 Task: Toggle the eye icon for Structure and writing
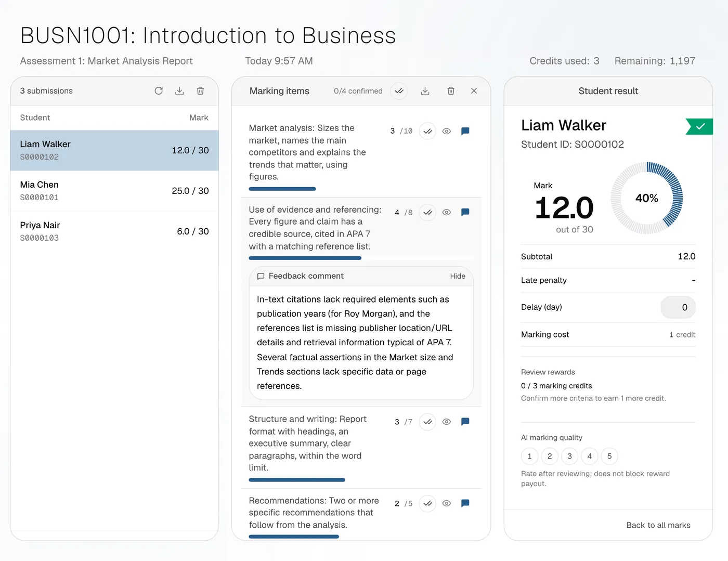point(446,422)
